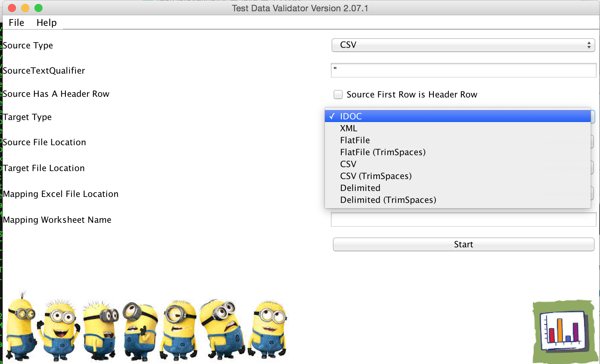Open the Source Type dropdown
This screenshot has width=600, height=364.
[463, 45]
